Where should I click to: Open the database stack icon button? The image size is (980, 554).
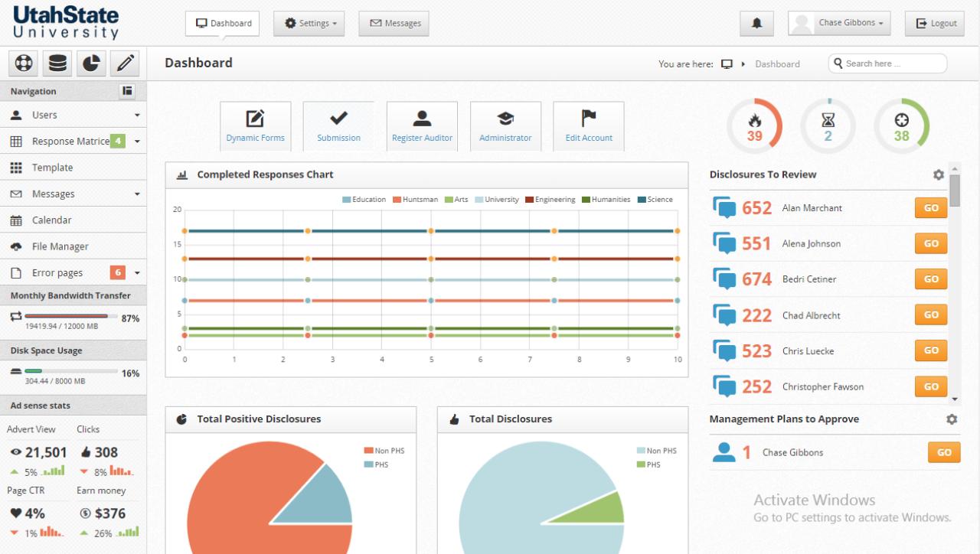[57, 64]
